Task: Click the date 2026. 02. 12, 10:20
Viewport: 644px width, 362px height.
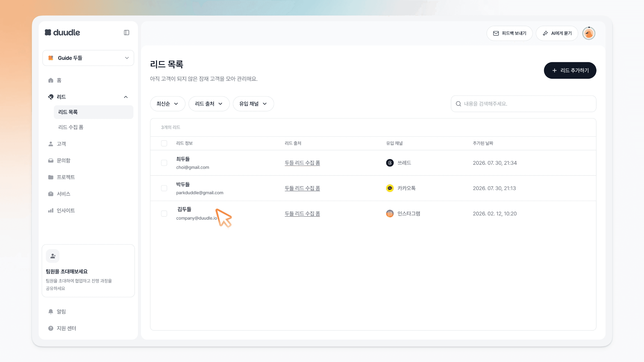Action: 495,214
